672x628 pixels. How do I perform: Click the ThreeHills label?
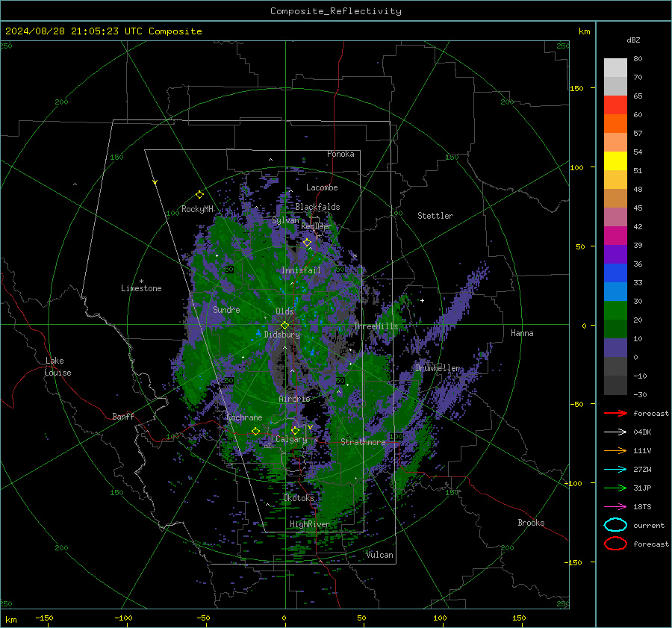[x=376, y=326]
